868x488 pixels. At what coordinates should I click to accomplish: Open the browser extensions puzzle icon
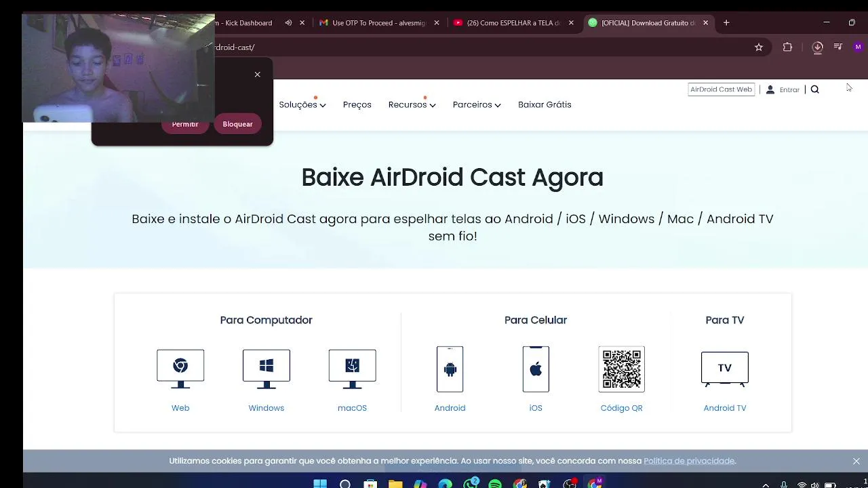(x=787, y=47)
